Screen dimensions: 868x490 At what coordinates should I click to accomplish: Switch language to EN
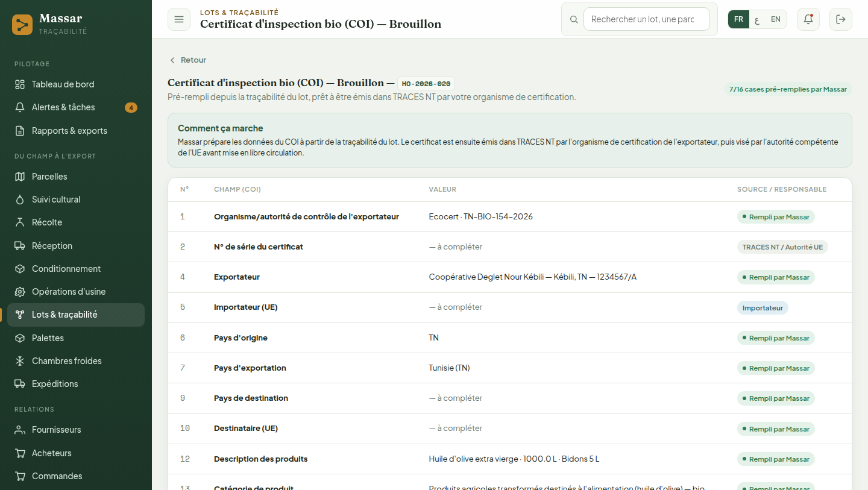(x=776, y=19)
